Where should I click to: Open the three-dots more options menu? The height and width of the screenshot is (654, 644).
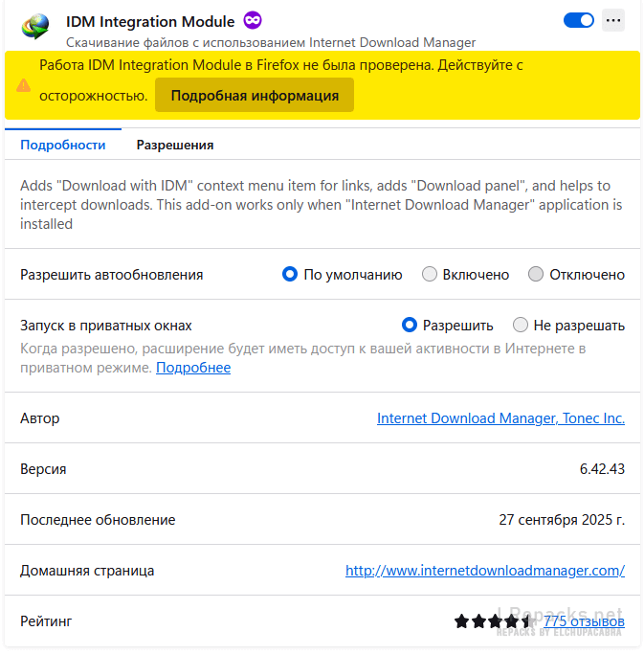pos(613,20)
